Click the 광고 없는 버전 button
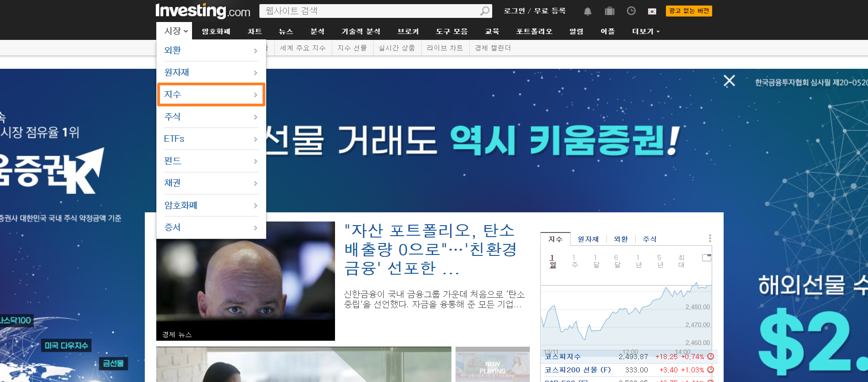868x382 pixels. pyautogui.click(x=689, y=11)
